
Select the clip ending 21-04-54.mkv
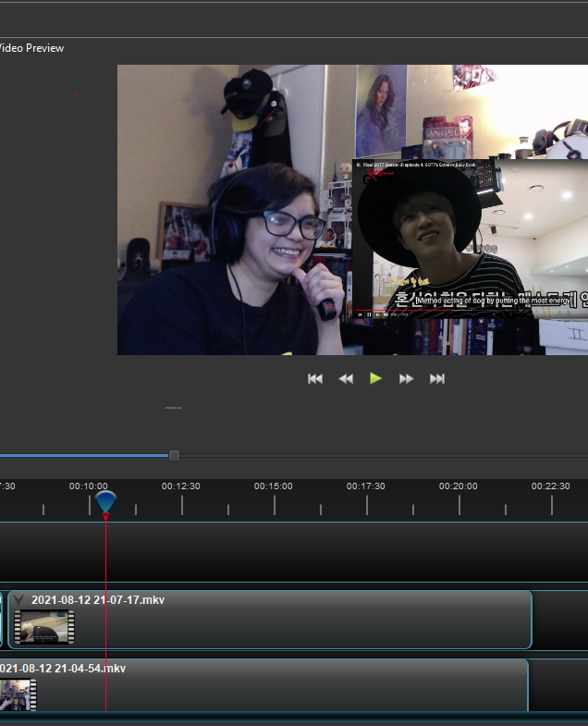coord(263,685)
